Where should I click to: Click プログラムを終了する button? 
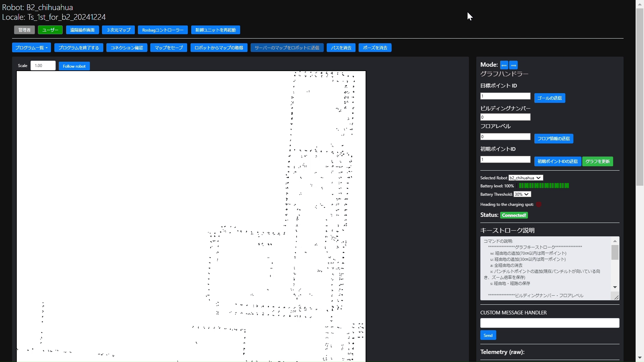[78, 48]
